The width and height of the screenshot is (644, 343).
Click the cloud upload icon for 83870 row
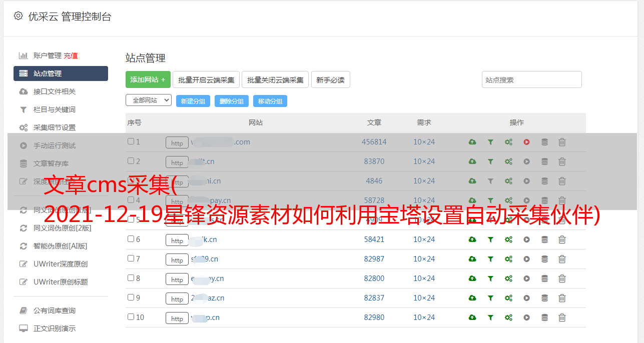(x=472, y=161)
